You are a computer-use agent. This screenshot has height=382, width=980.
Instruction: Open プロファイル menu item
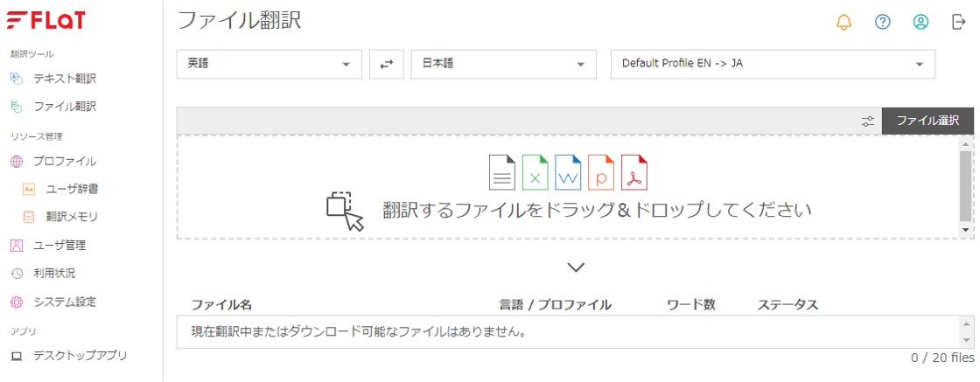click(65, 162)
